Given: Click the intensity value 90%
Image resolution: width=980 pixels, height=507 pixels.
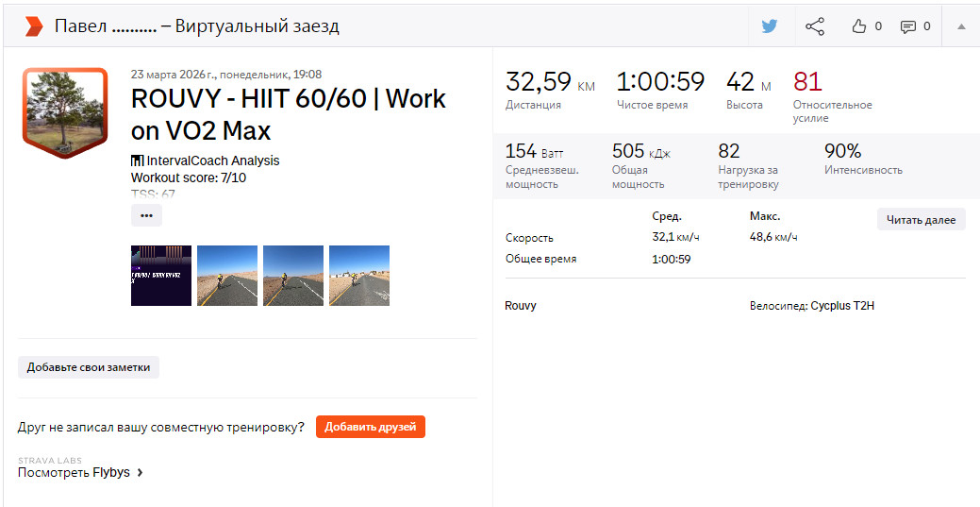Looking at the screenshot, I should click(x=843, y=151).
